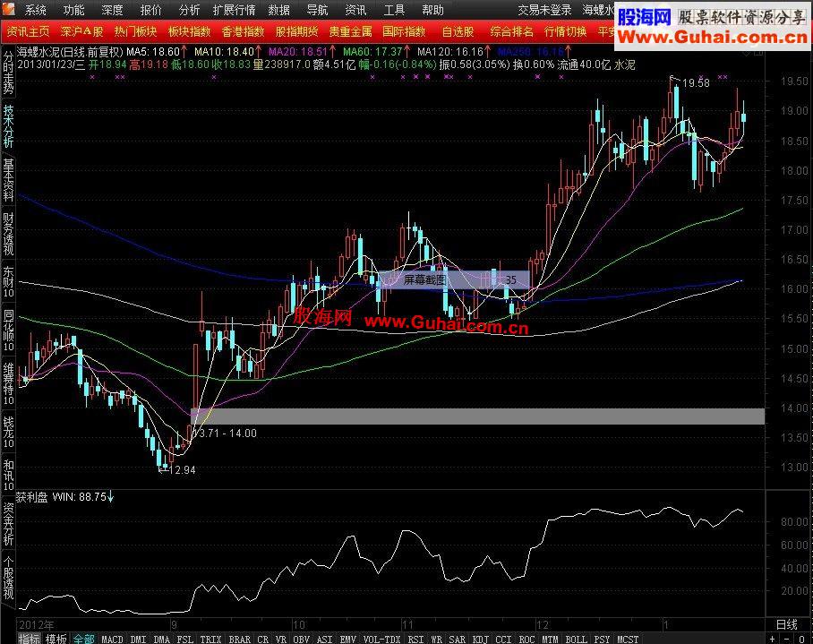The image size is (813, 644).
Task: Switch indicator to TRIX
Action: [x=210, y=640]
